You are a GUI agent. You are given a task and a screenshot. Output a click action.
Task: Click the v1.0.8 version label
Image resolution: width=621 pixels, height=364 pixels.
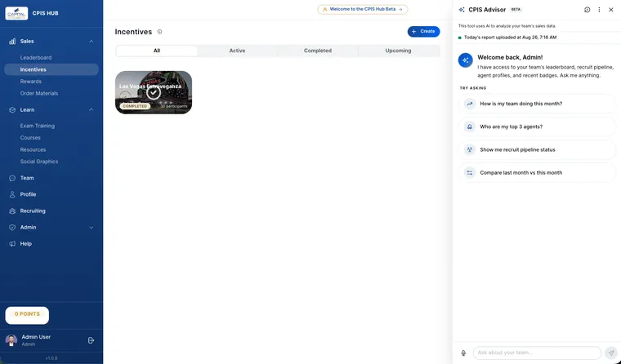click(x=51, y=358)
